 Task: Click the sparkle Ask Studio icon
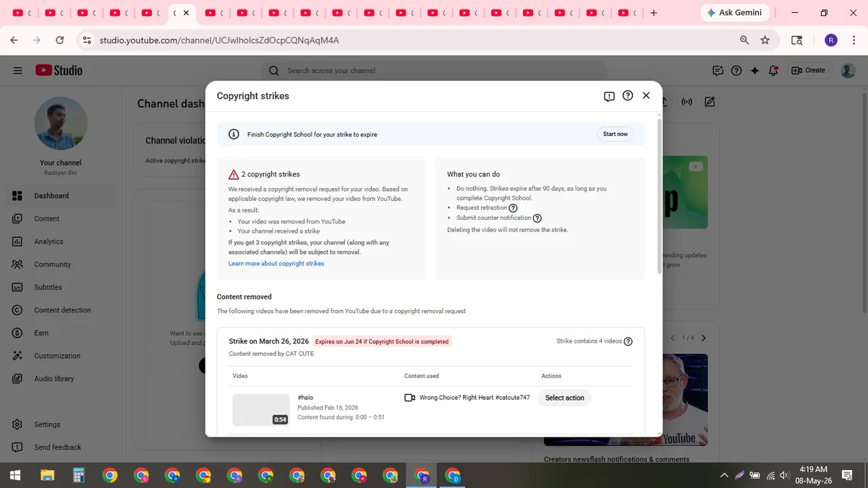click(754, 70)
